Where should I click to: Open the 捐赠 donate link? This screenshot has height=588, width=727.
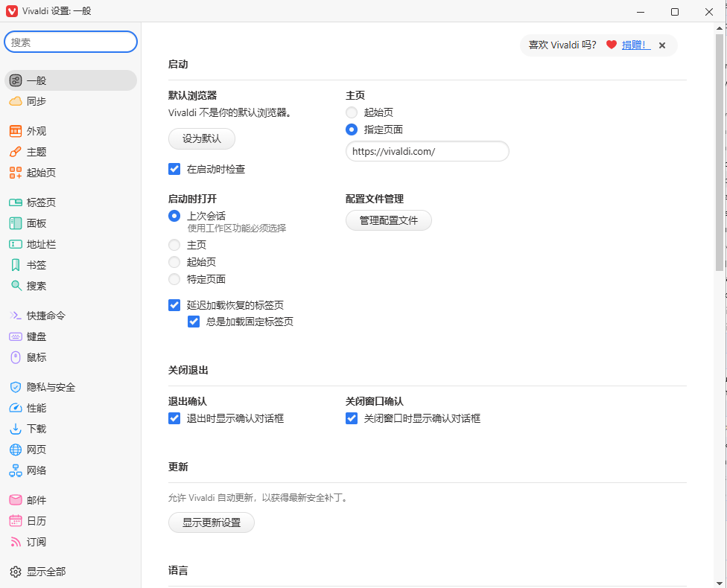click(x=635, y=45)
